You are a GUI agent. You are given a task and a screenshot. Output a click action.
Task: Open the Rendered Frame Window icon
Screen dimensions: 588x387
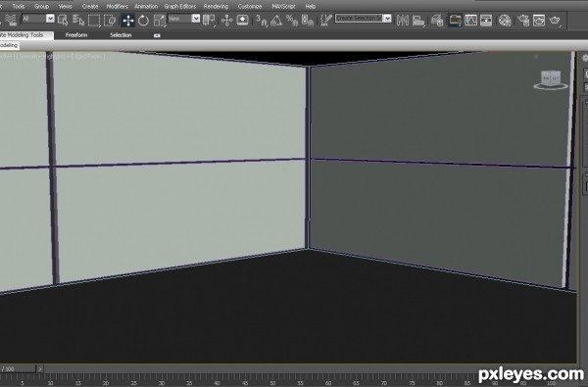pos(539,21)
